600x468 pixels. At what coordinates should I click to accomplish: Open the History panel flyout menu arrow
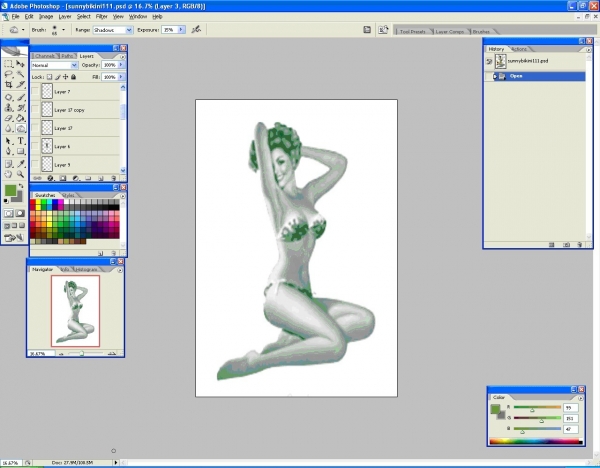tap(589, 50)
